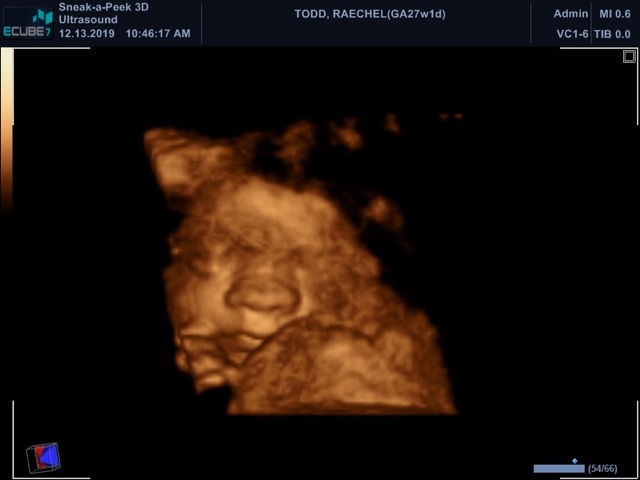This screenshot has height=480, width=640.
Task: Click the blue cine frame progress bar
Action: pos(559,469)
